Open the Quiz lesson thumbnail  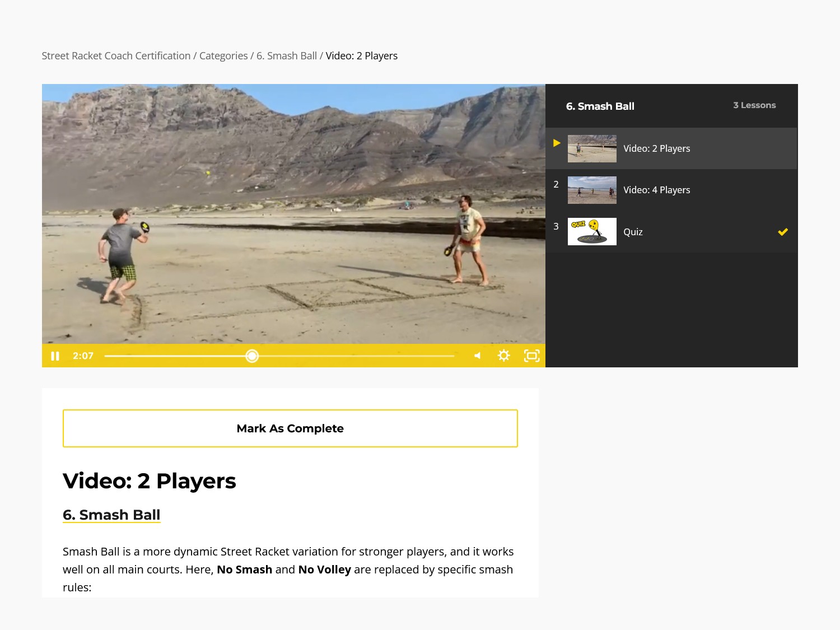[x=592, y=231]
